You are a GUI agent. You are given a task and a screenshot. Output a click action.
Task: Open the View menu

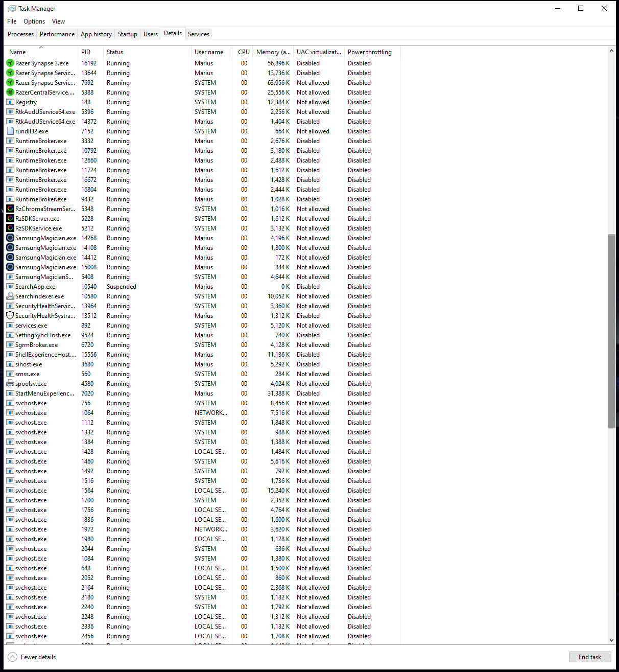[x=58, y=21]
